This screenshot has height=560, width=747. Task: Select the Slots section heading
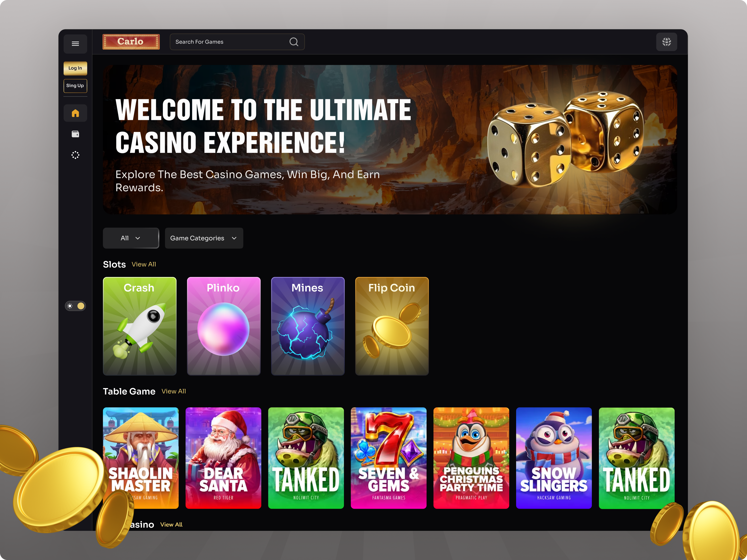tap(114, 264)
